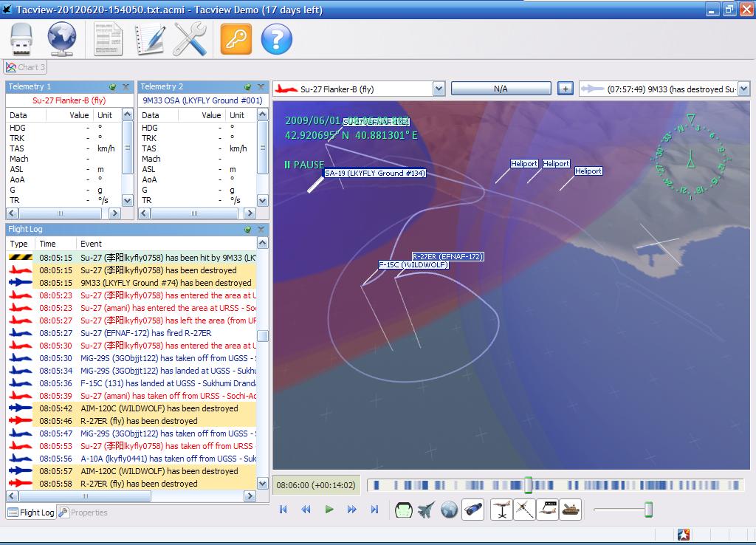
Task: Click the plus button beside N/A
Action: point(566,89)
